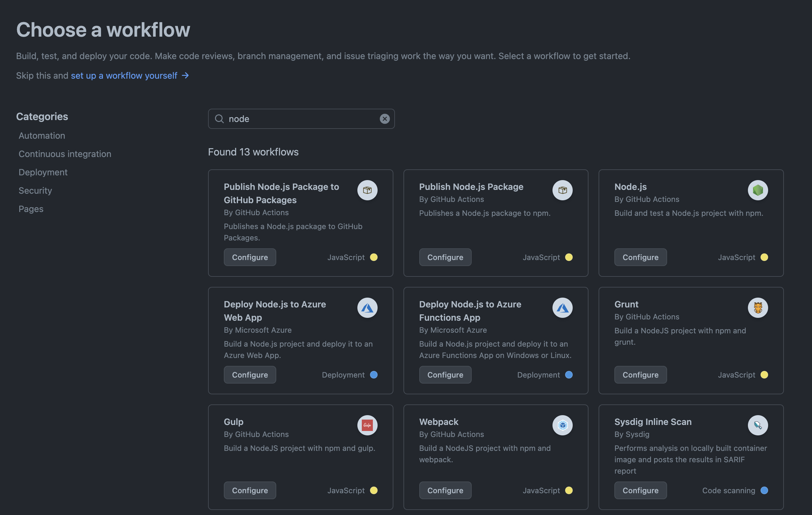Click the Grunt boar logo icon
The image size is (812, 515).
click(758, 308)
